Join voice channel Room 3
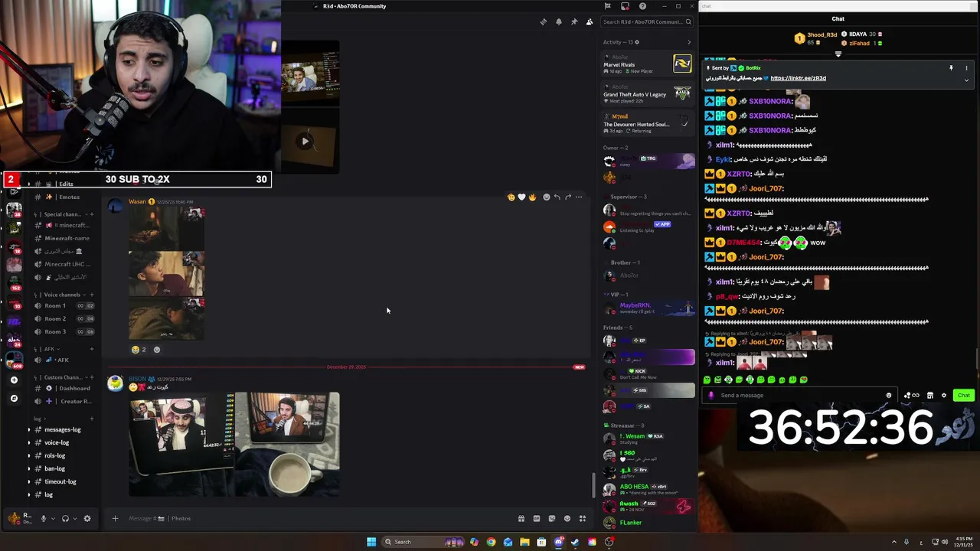Image resolution: width=980 pixels, height=551 pixels. [x=64, y=331]
